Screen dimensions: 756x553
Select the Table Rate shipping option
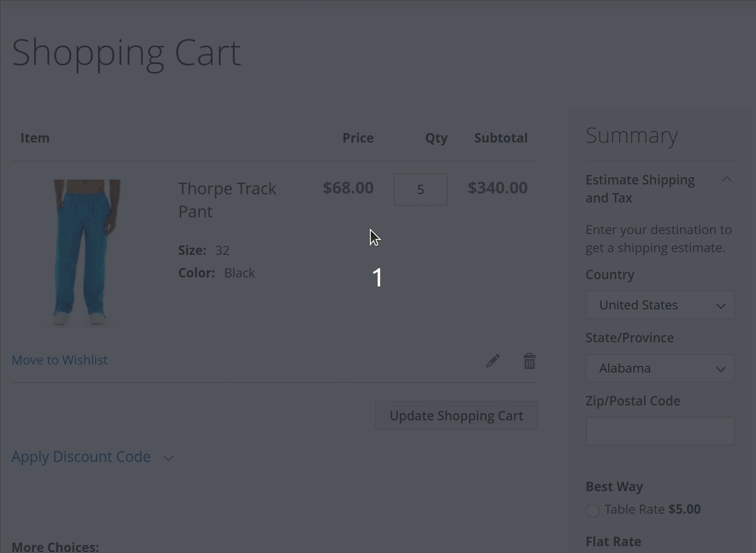[x=592, y=511]
